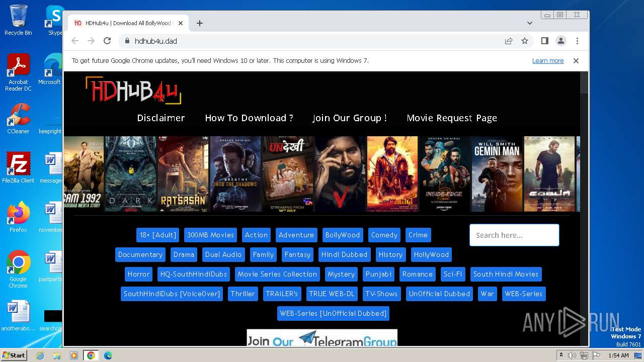Open Join Our Group ! link
This screenshot has width=644, height=362.
point(350,118)
